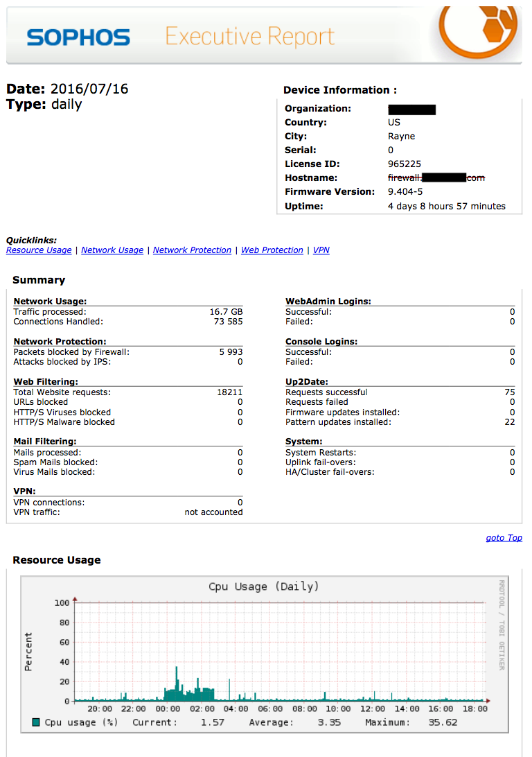Go to the Web Protection quicklink
This screenshot has width=532, height=757.
coord(272,250)
